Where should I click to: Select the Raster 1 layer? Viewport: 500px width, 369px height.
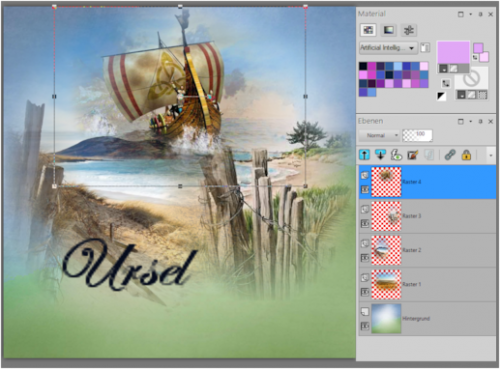(x=427, y=284)
